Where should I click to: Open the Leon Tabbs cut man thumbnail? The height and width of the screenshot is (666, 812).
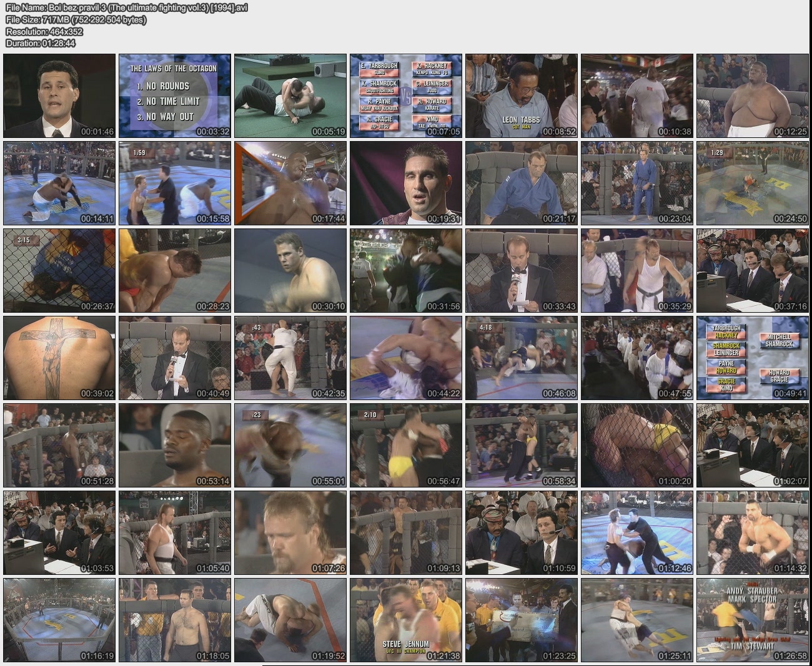pos(521,95)
